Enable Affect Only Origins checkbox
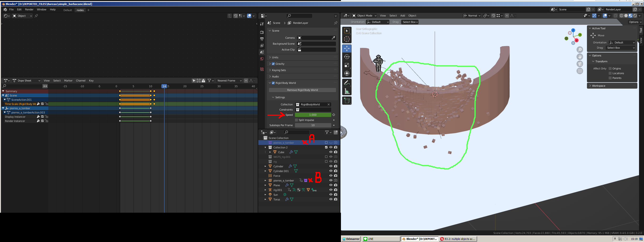The height and width of the screenshot is (242, 644). pyautogui.click(x=610, y=69)
